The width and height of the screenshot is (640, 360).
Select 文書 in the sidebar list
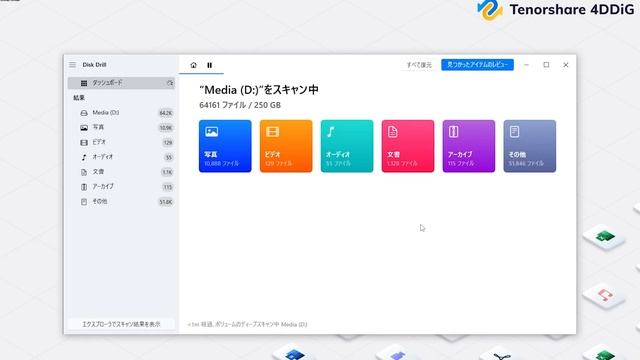121,172
